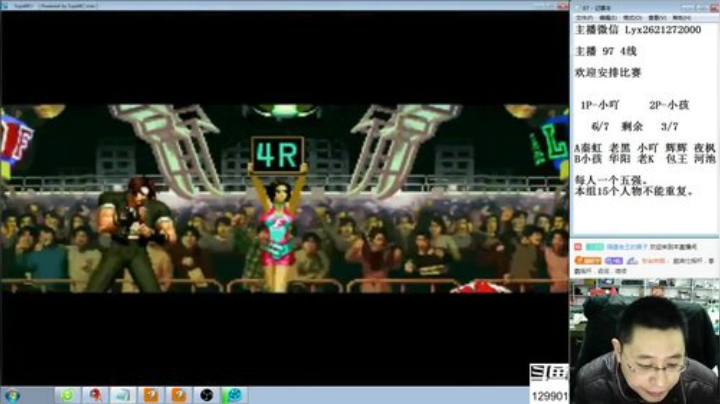This screenshot has width=720, height=404.
Task: Click the name 老K in Notepad
Action: pos(646,159)
